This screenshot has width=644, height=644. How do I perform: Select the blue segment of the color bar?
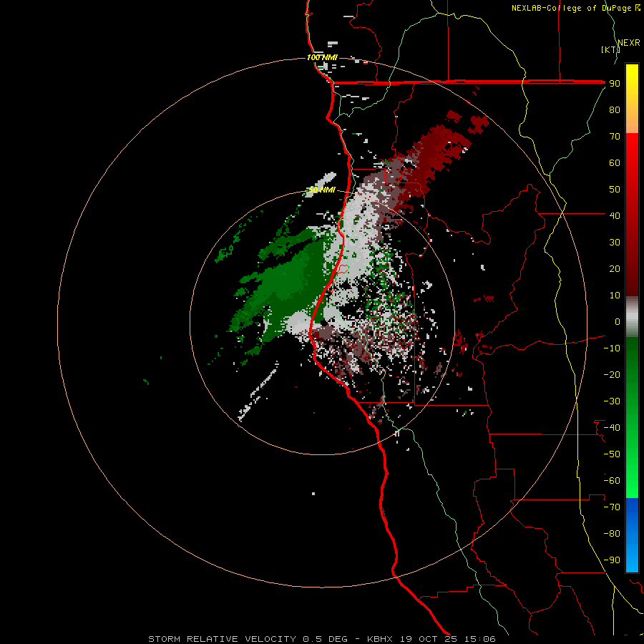pos(632,535)
